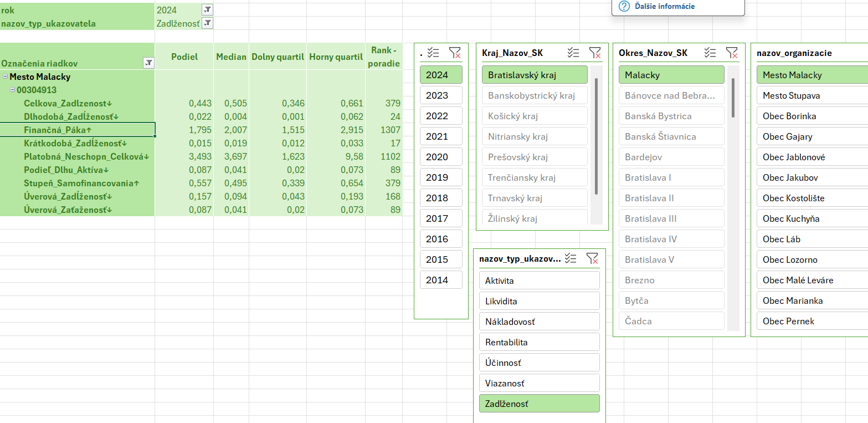The height and width of the screenshot is (423, 868).
Task: Enable multi-select on year slicer
Action: click(434, 53)
